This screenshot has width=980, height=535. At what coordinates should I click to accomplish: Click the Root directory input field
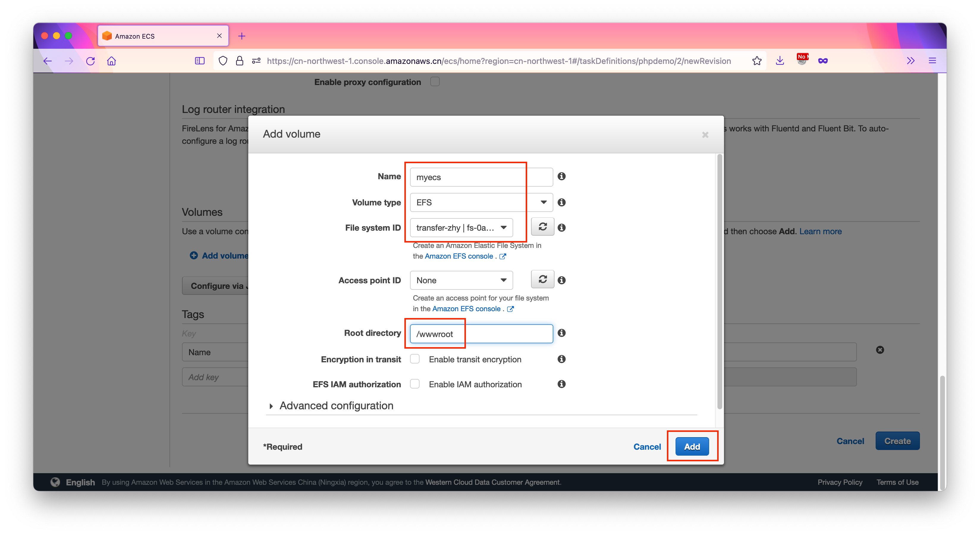481,334
